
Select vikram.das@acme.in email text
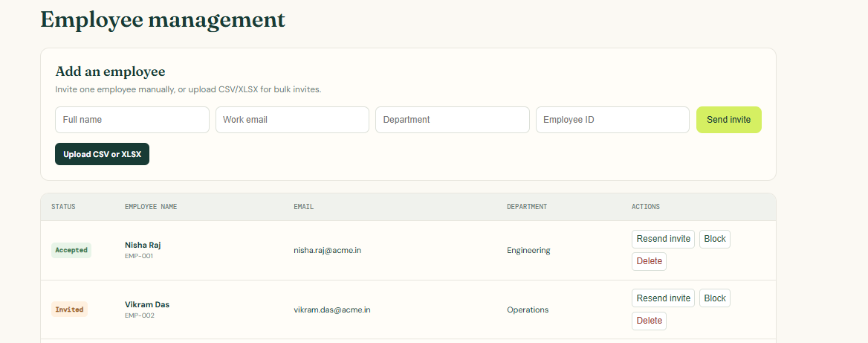pyautogui.click(x=332, y=310)
